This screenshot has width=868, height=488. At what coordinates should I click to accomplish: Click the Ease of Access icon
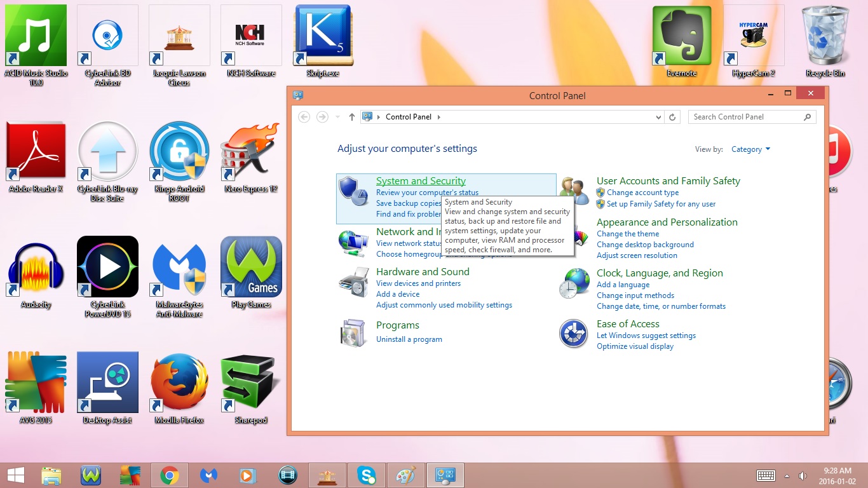(573, 334)
